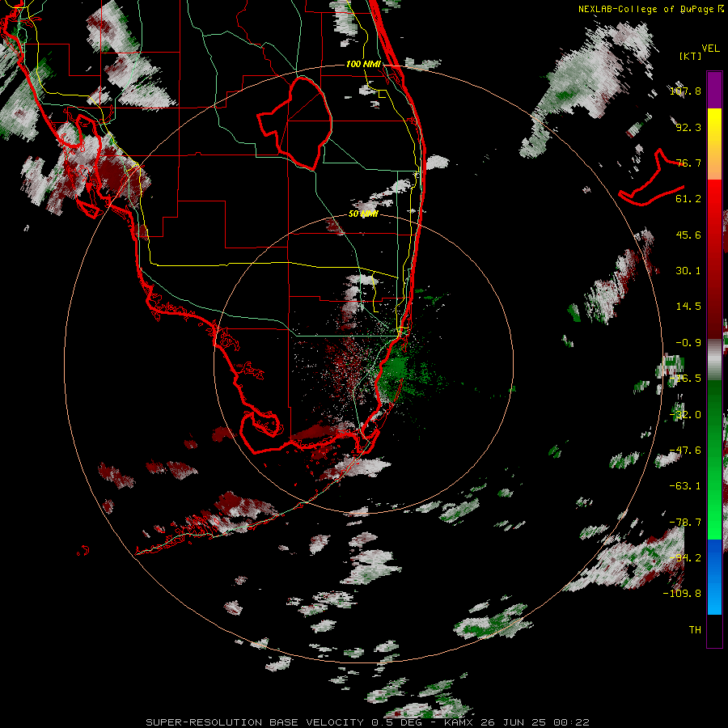Pick the purple segment of the velocity color bar
728x728 pixels.
tap(714, 91)
